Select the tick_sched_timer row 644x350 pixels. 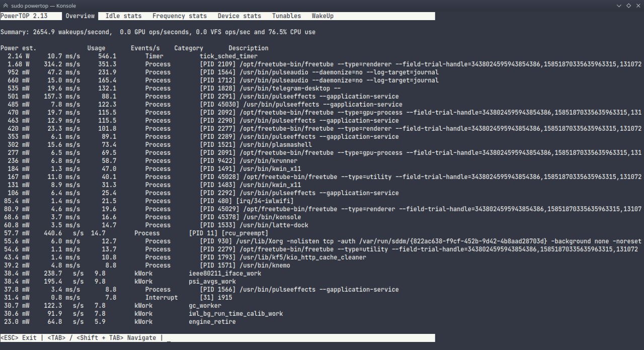[133, 56]
